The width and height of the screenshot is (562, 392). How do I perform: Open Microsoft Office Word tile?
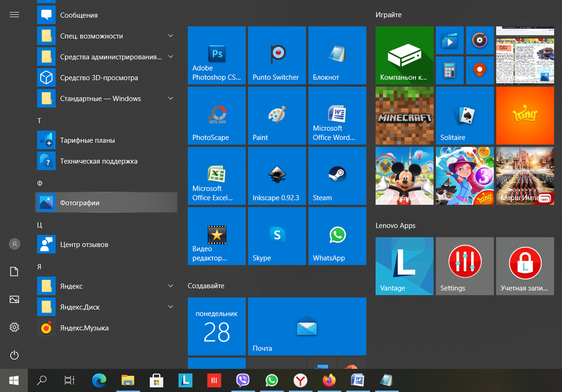tap(337, 116)
